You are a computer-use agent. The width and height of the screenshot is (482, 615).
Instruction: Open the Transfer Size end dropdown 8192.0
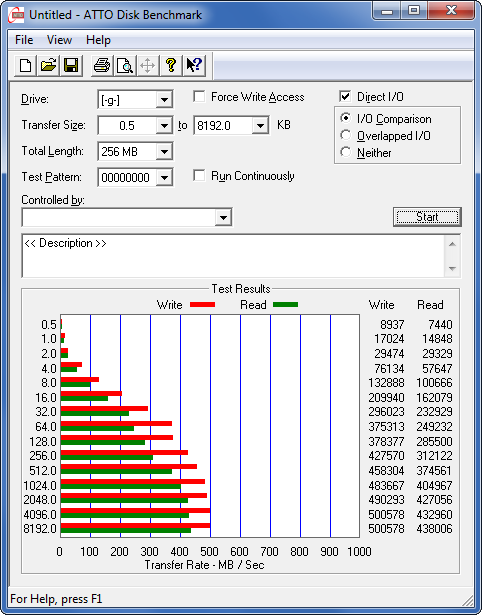click(260, 126)
